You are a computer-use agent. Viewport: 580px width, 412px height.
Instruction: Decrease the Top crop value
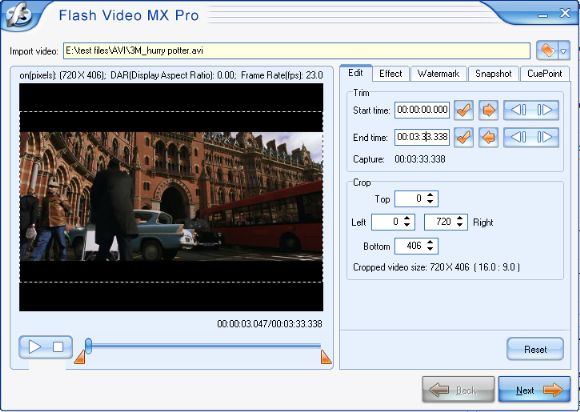click(x=430, y=202)
